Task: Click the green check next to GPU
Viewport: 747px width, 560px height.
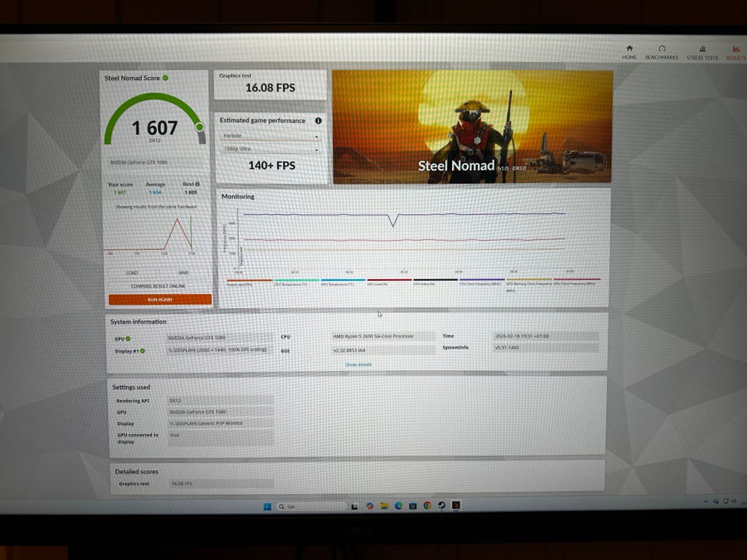Action: pyautogui.click(x=128, y=338)
